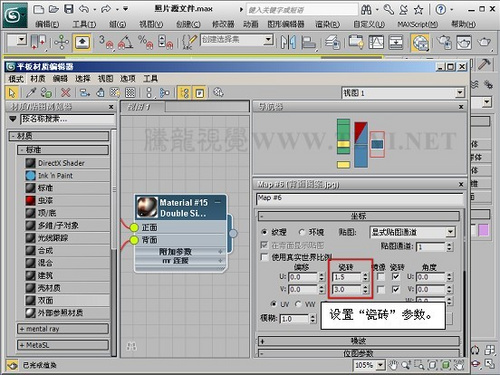Click the U Tiling value field 1.5

pyautogui.click(x=347, y=277)
